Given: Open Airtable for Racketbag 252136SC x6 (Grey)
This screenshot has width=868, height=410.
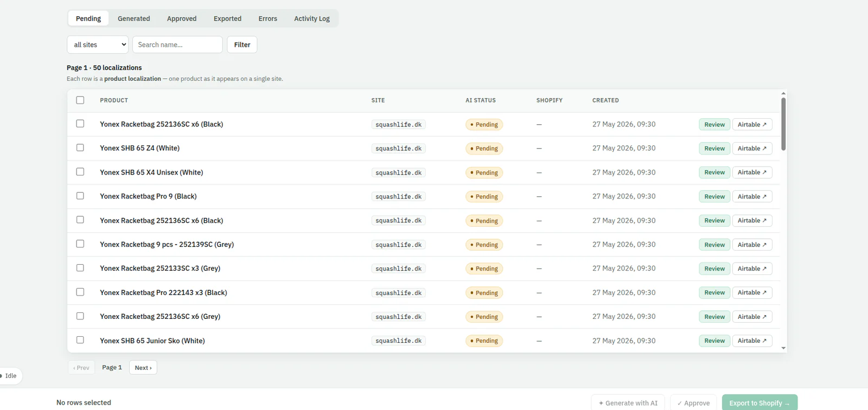Looking at the screenshot, I should [752, 317].
